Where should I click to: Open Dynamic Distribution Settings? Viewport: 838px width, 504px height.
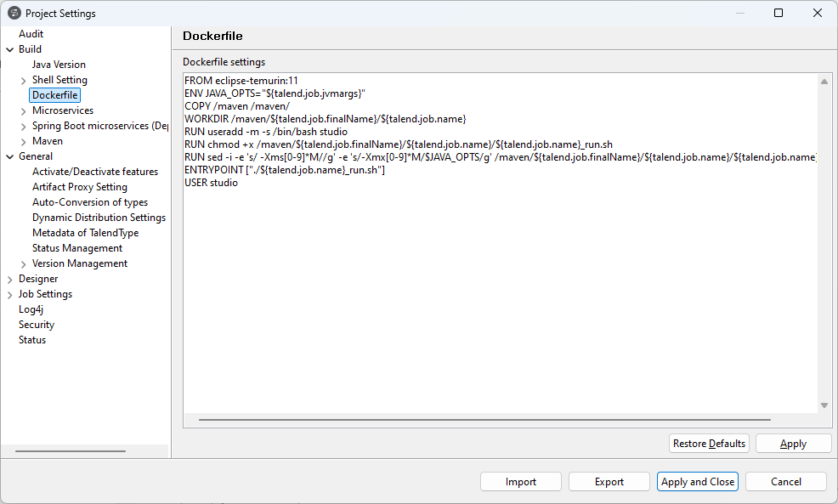[x=99, y=217]
